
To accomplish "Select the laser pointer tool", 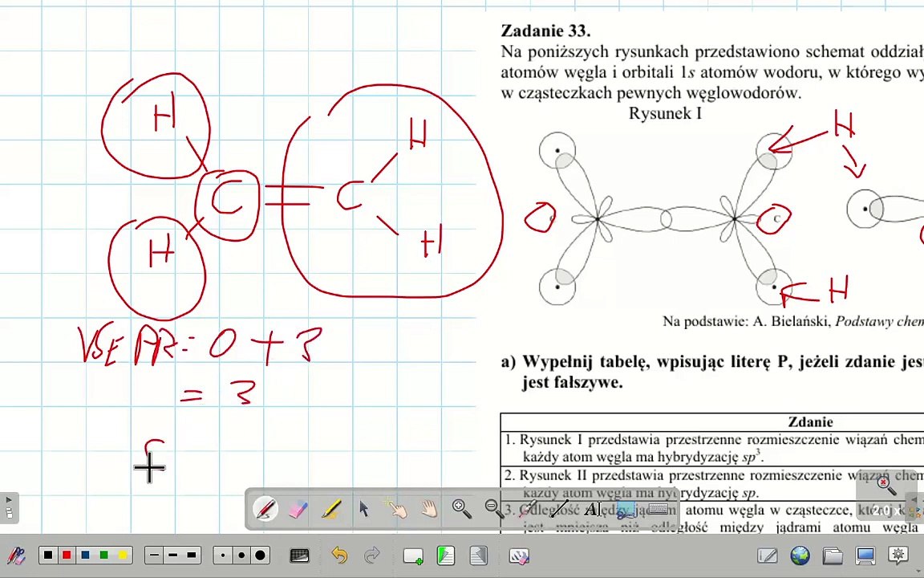I will 526,508.
